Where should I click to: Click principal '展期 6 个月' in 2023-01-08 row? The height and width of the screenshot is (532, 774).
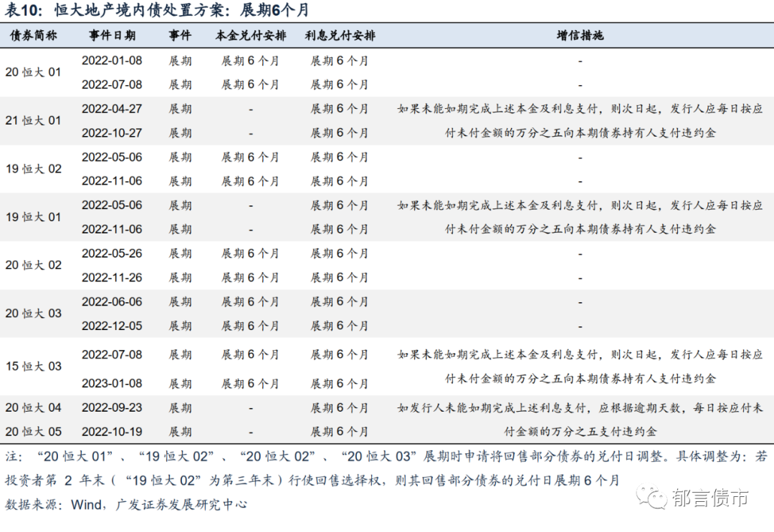coord(250,384)
